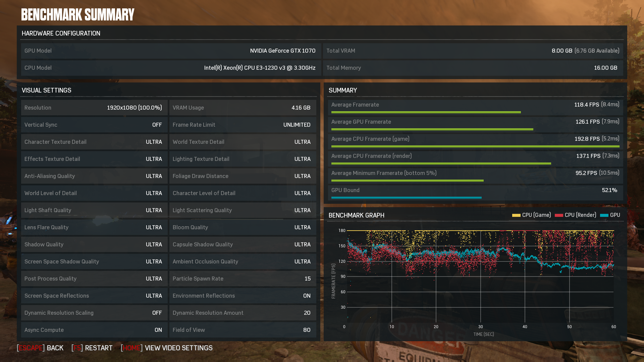Select Ambient Occlusion Quality row

(x=243, y=262)
